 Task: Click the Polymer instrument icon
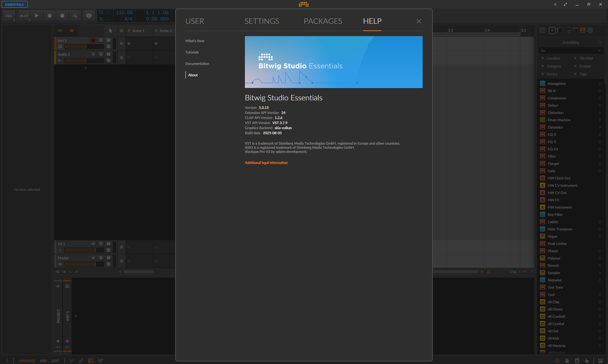(542, 258)
